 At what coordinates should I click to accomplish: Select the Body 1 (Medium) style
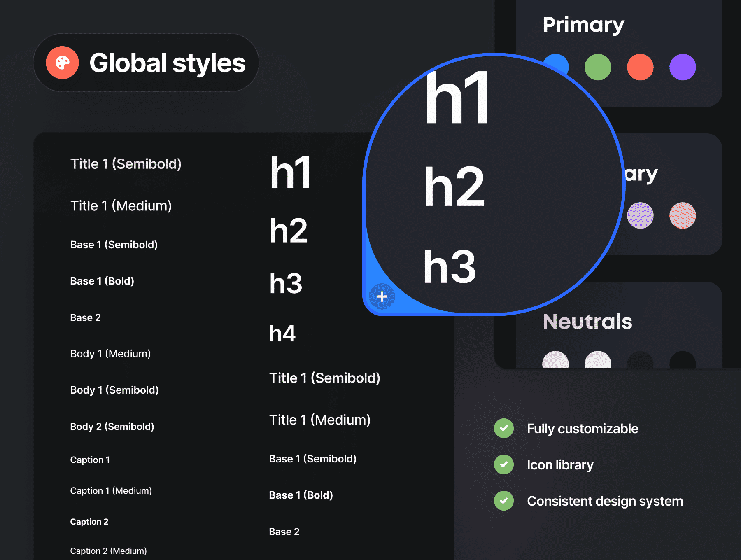[x=110, y=354]
